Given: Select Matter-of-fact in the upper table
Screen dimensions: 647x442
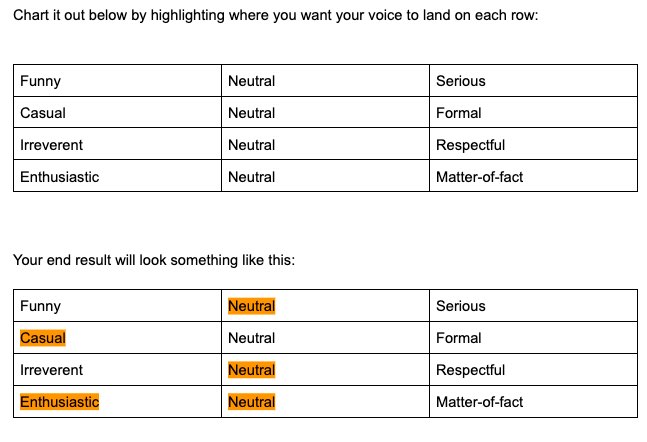Looking at the screenshot, I should pyautogui.click(x=479, y=177).
